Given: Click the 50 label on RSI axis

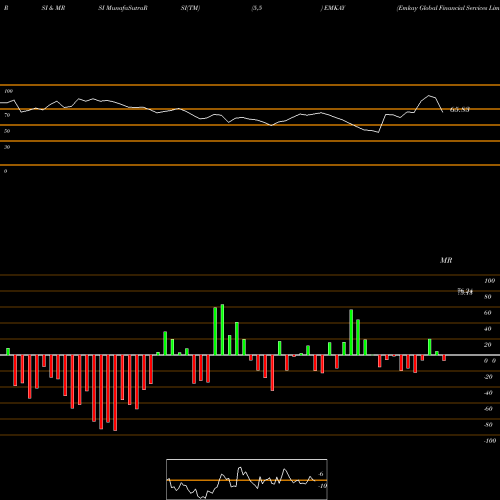Looking at the screenshot, I should [x=7, y=131].
